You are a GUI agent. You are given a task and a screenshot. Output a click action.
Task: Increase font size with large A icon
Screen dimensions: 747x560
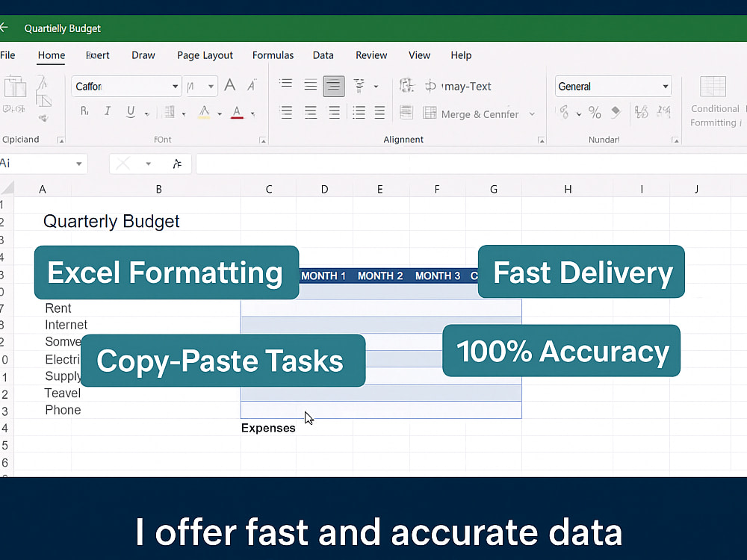pyautogui.click(x=230, y=86)
